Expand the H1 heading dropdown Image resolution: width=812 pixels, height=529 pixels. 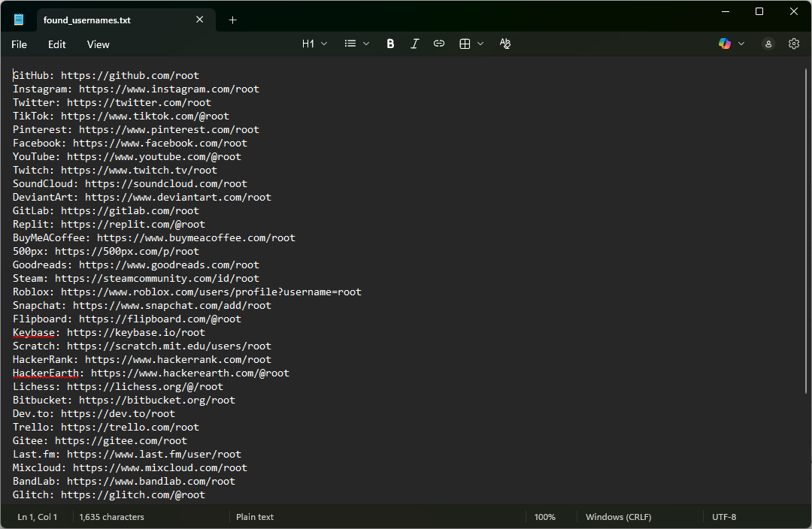(x=314, y=44)
